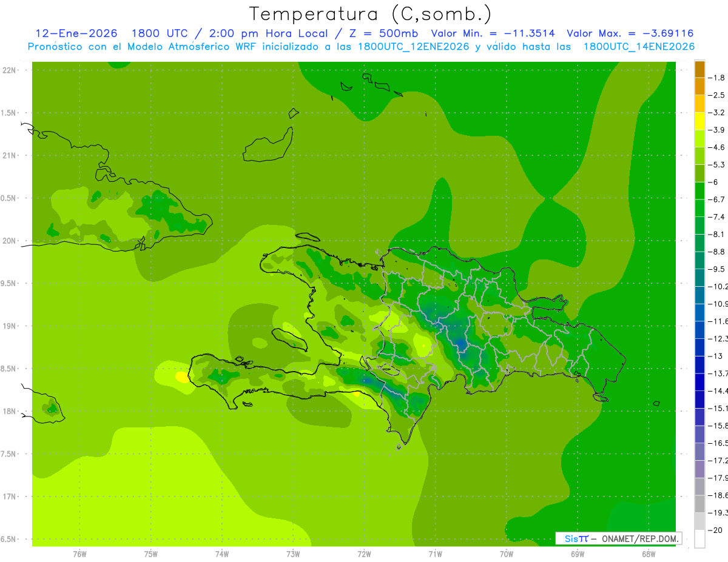Screen dimensions: 728x562
Task: Click the '-6.7' legend value
Action: (716, 199)
